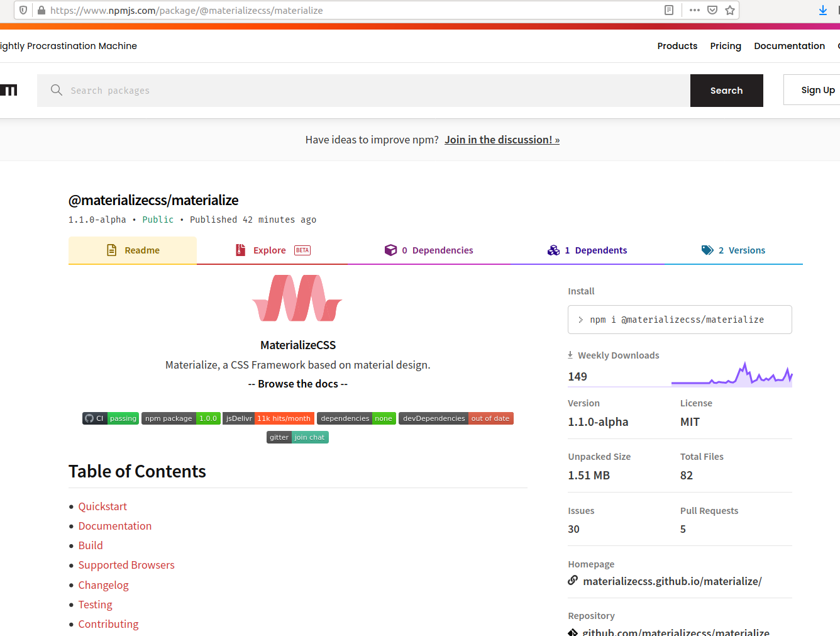Click the Published 42 minutes ago text
840x636 pixels.
coord(253,220)
